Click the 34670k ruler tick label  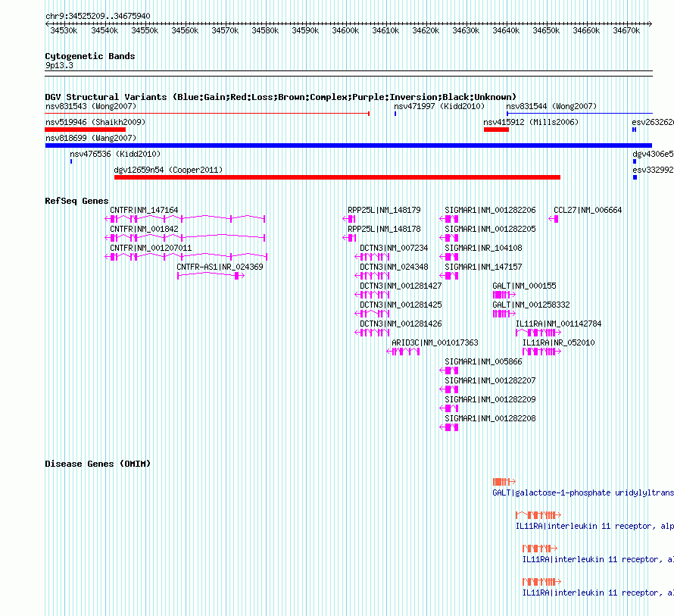626,30
